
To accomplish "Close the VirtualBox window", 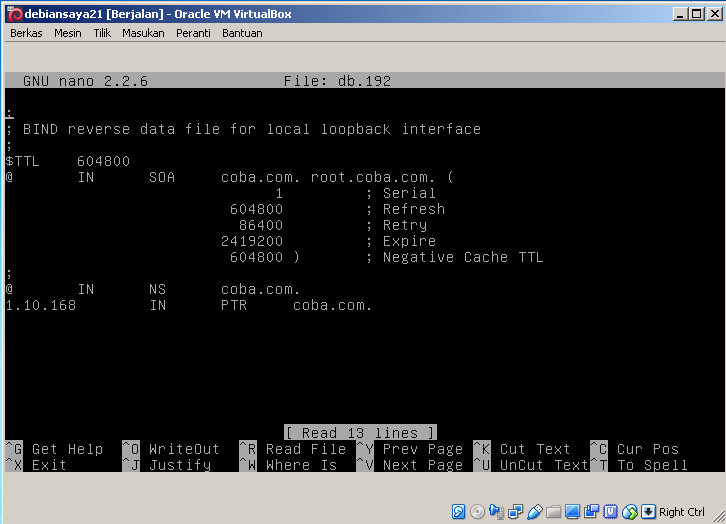I will [x=714, y=14].
